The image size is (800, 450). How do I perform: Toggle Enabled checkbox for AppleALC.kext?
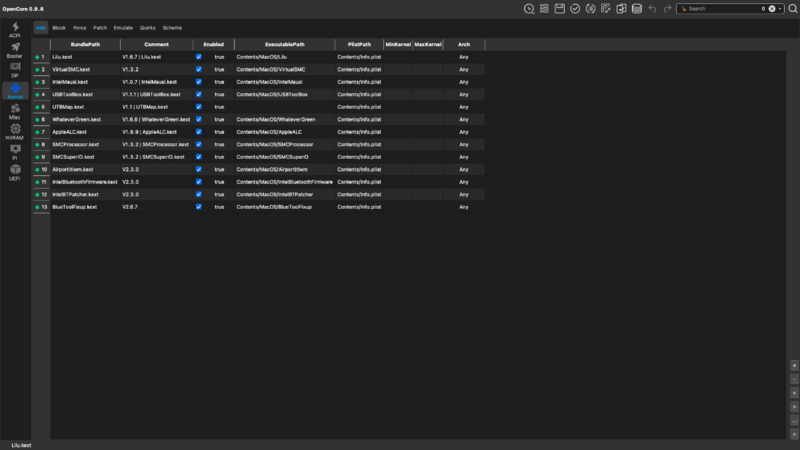pyautogui.click(x=198, y=132)
